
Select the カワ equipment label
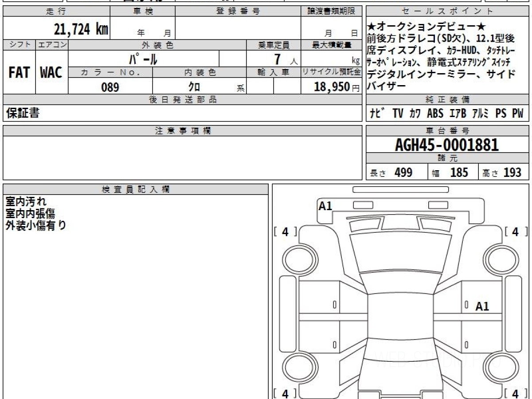point(415,113)
